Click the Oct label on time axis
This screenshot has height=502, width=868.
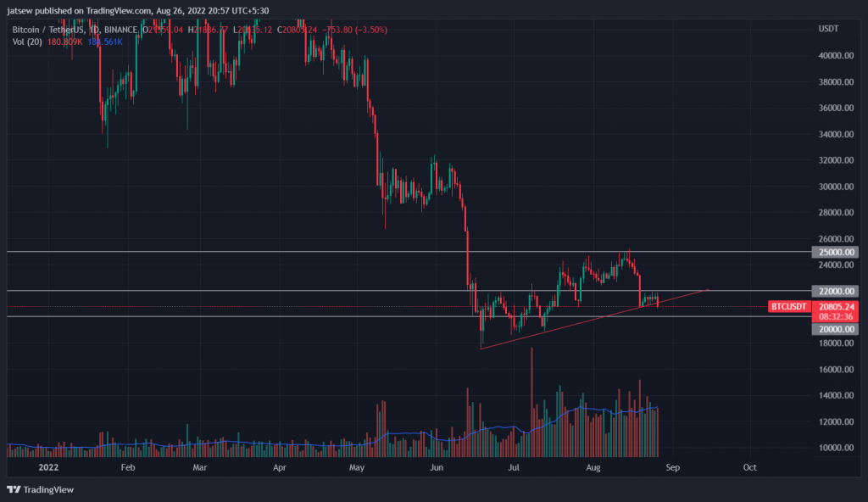749,466
